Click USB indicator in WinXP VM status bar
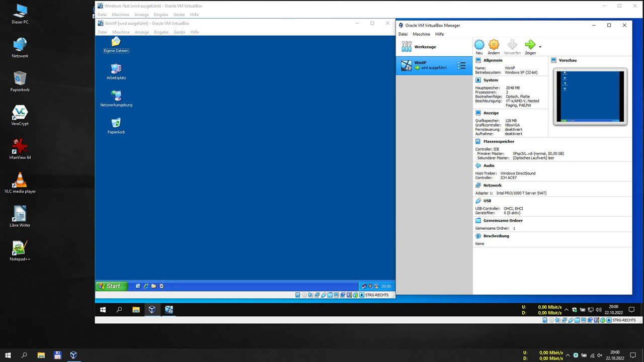The width and height of the screenshot is (644, 362). point(324,295)
